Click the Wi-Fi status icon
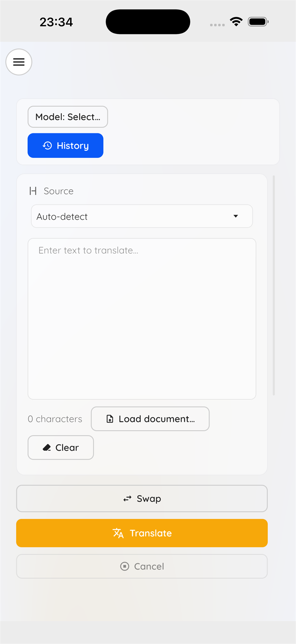The height and width of the screenshot is (644, 296). 236,22
